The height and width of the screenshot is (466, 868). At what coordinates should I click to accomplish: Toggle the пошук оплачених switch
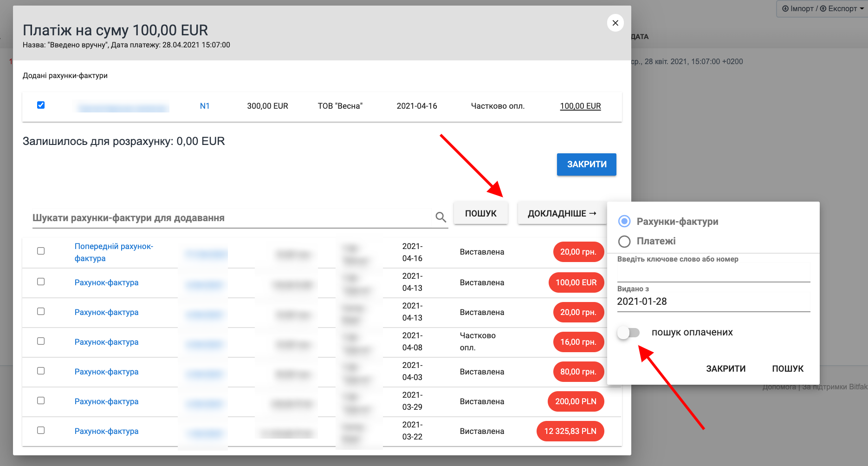point(628,332)
